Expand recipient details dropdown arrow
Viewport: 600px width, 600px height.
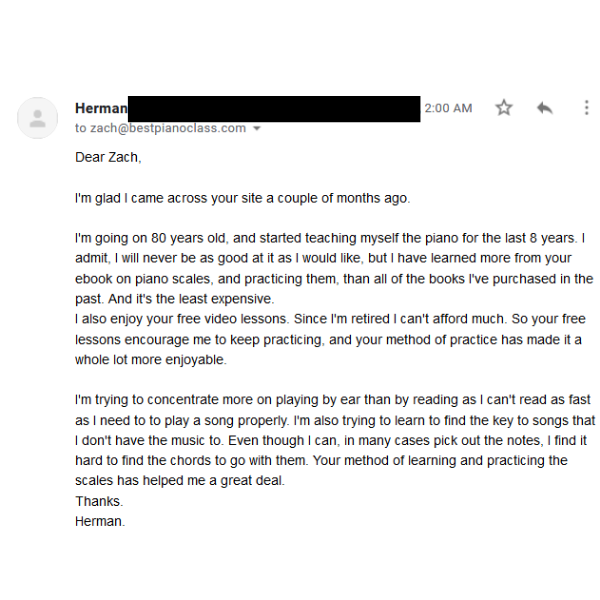pos(257,129)
